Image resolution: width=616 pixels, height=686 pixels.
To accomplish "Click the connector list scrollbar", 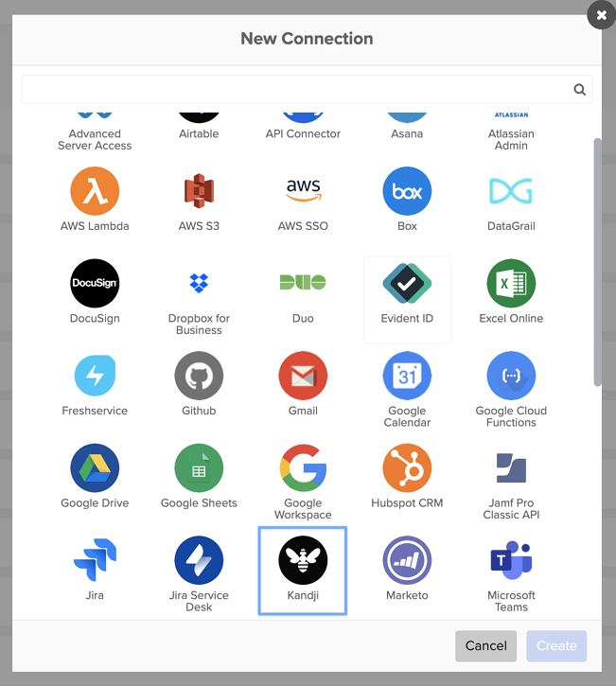I will pos(598,262).
